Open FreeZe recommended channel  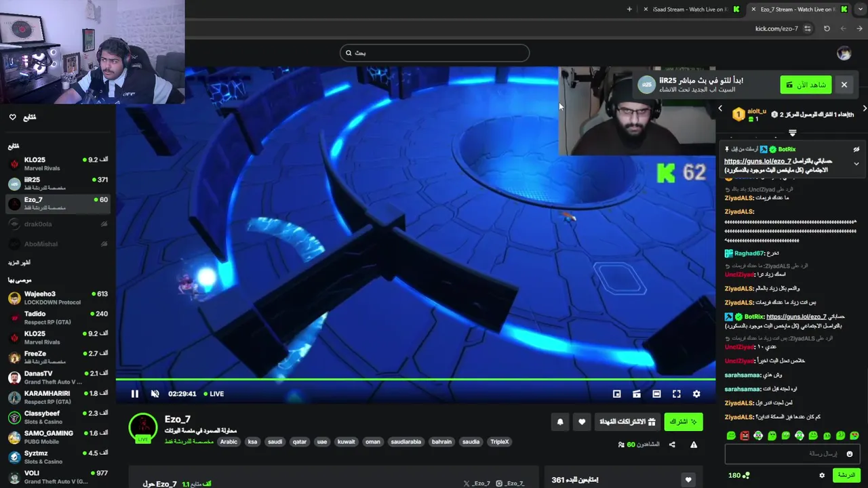tap(58, 357)
